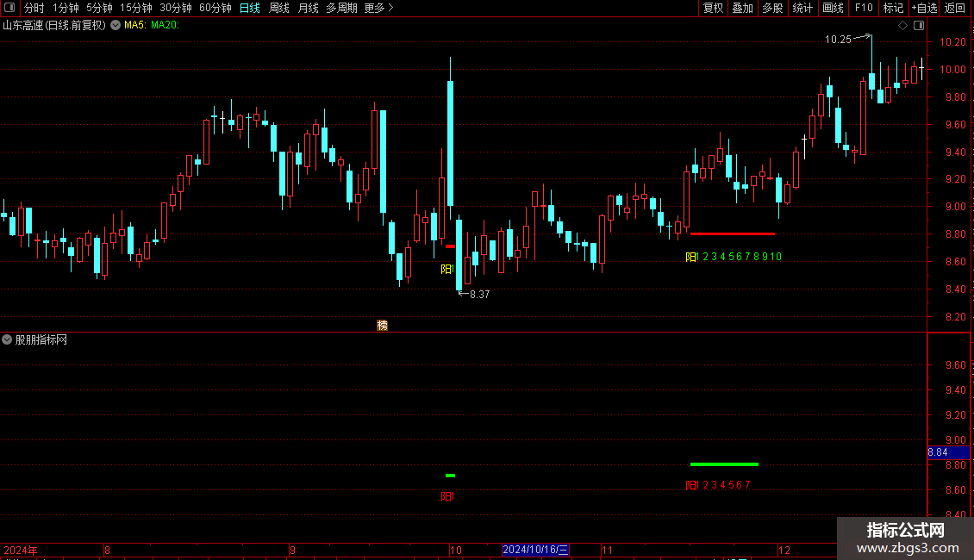The width and height of the screenshot is (974, 560).
Task: Click the 8.37 low price label
Action: [x=479, y=295]
